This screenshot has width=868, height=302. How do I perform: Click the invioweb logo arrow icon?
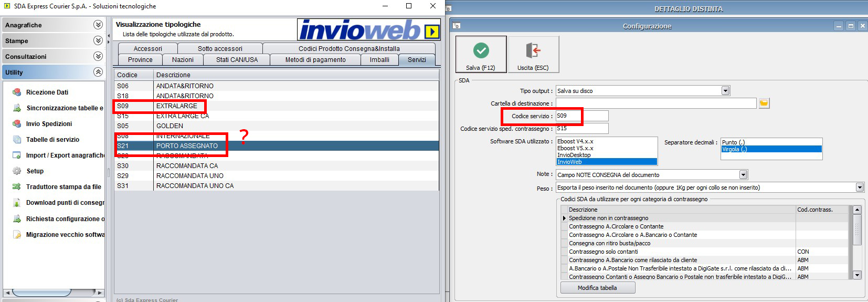coord(431,32)
